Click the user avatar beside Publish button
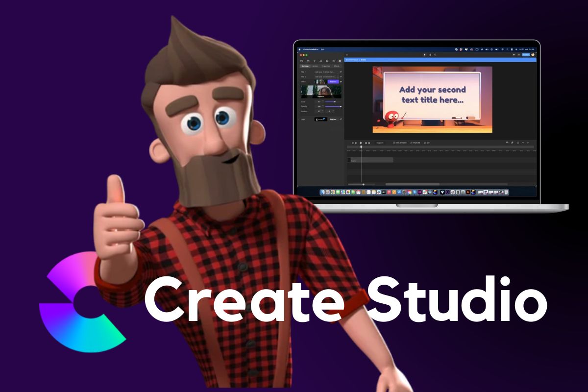 [x=533, y=55]
